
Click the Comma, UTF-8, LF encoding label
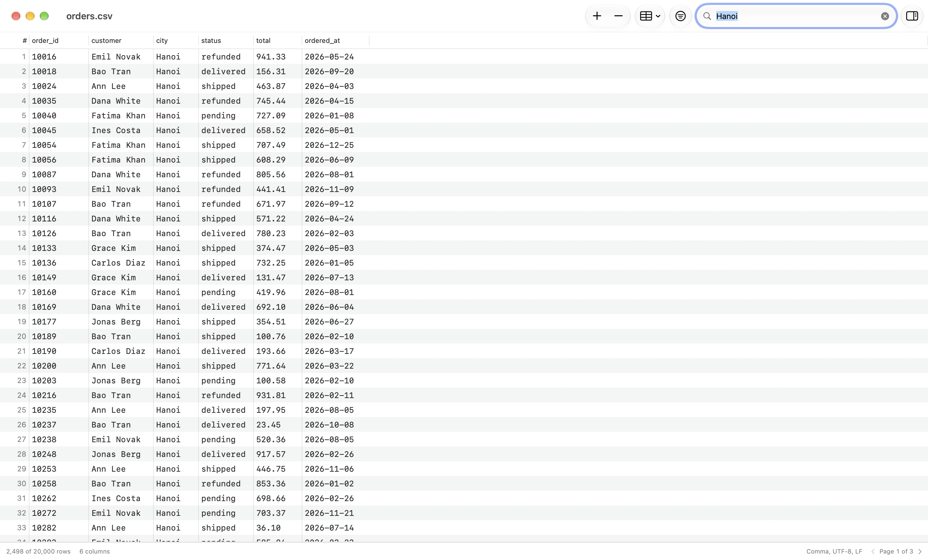[834, 551]
